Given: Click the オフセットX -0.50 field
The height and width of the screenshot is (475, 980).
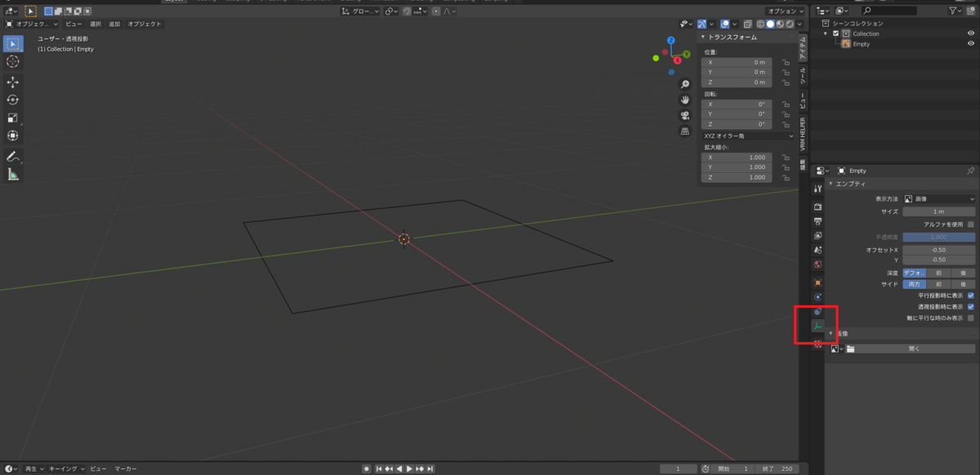Looking at the screenshot, I should [x=939, y=250].
